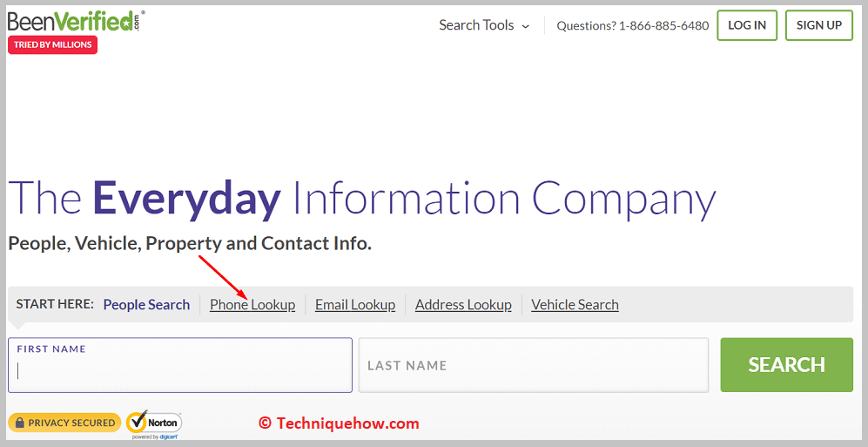Click the People, Vehicle, Property subheading text
The width and height of the screenshot is (868, 447).
coord(190,244)
